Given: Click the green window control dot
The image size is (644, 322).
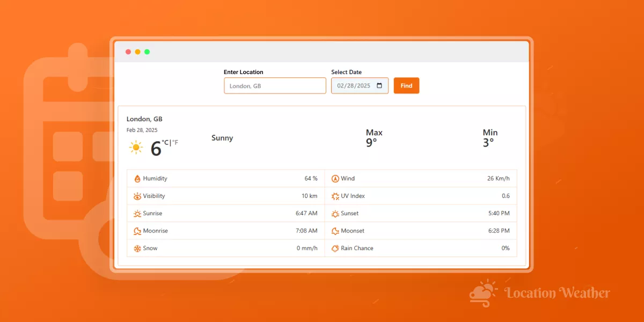Looking at the screenshot, I should (x=147, y=52).
